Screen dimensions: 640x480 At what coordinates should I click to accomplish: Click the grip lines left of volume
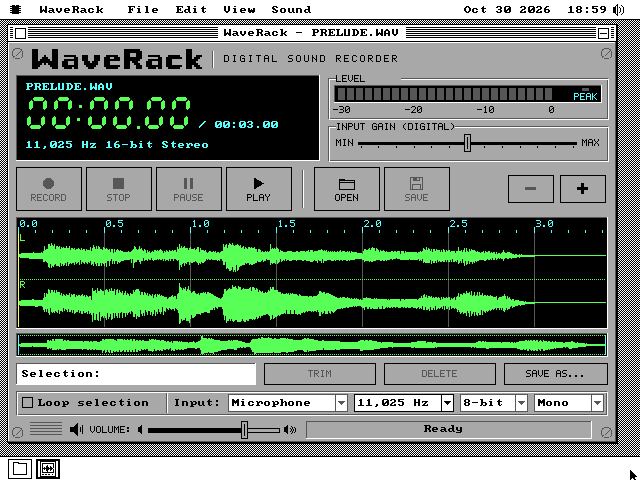click(46, 429)
